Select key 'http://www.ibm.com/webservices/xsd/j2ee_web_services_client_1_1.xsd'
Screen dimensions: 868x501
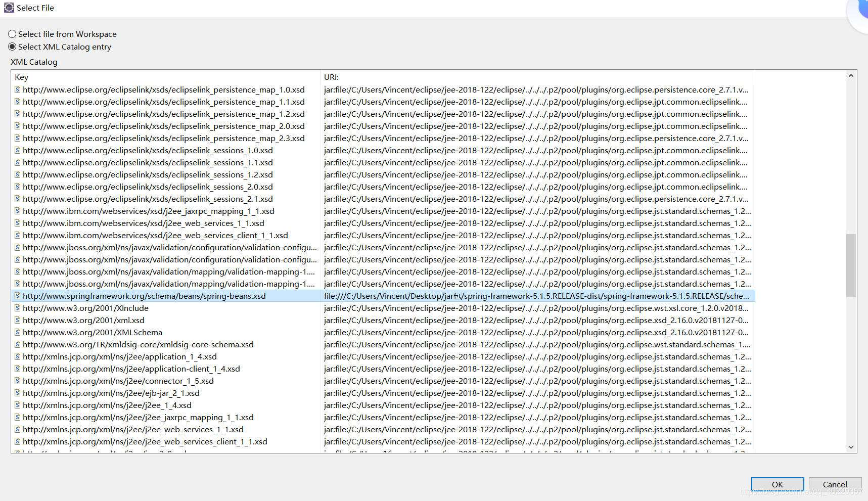pos(155,236)
